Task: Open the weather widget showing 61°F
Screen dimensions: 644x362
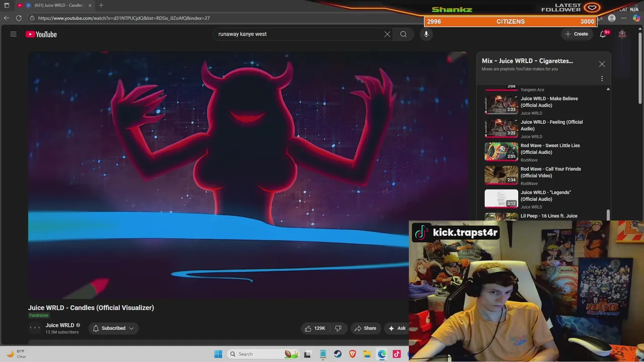Action: click(x=16, y=354)
